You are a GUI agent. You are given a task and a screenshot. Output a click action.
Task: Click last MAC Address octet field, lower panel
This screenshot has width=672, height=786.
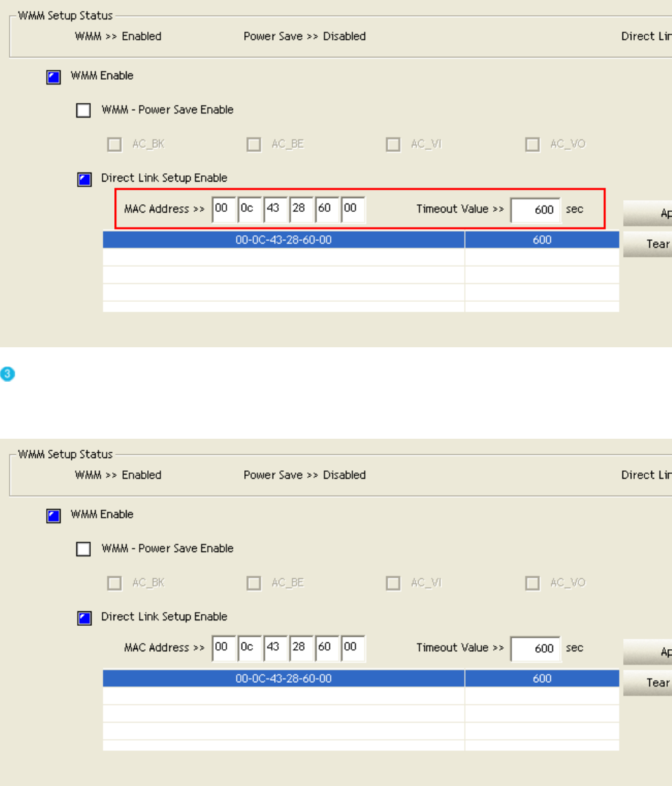pos(353,648)
